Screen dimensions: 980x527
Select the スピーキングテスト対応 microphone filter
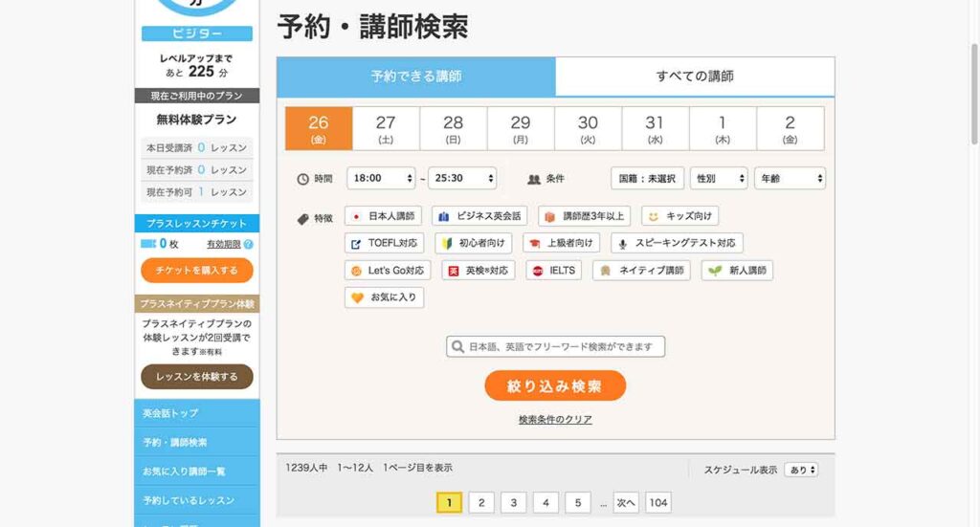click(x=677, y=243)
